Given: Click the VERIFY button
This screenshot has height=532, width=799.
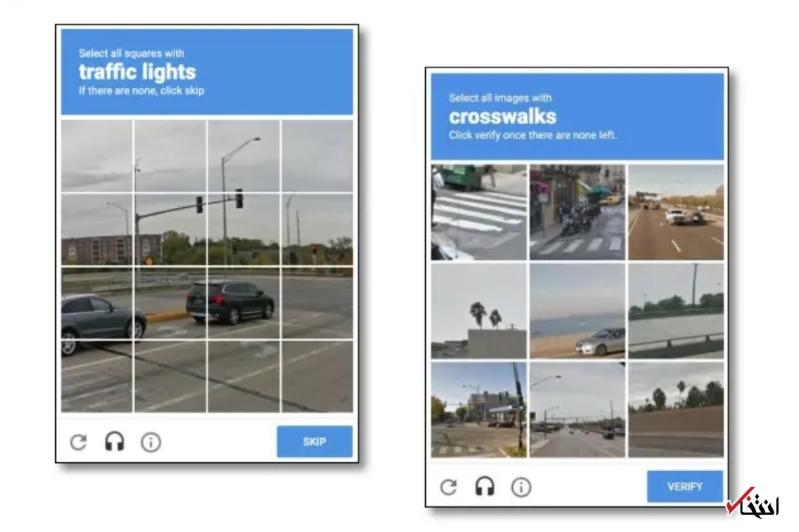Looking at the screenshot, I should pyautogui.click(x=685, y=487).
